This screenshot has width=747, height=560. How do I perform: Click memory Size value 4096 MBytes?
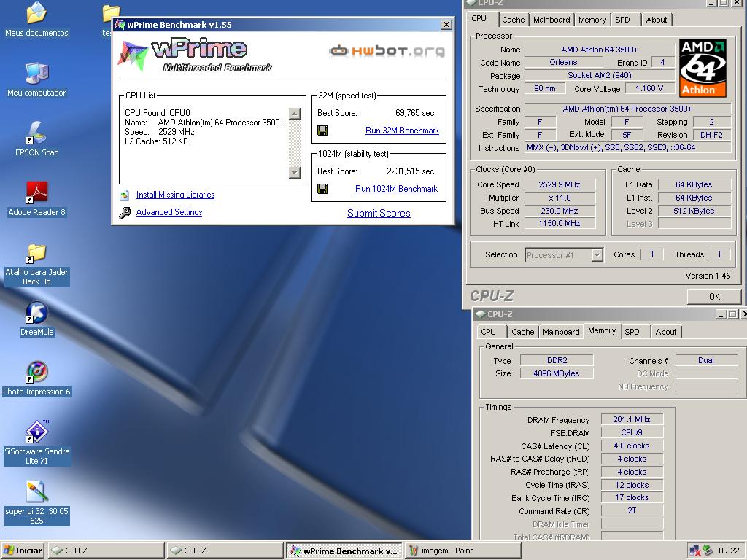pyautogui.click(x=557, y=374)
